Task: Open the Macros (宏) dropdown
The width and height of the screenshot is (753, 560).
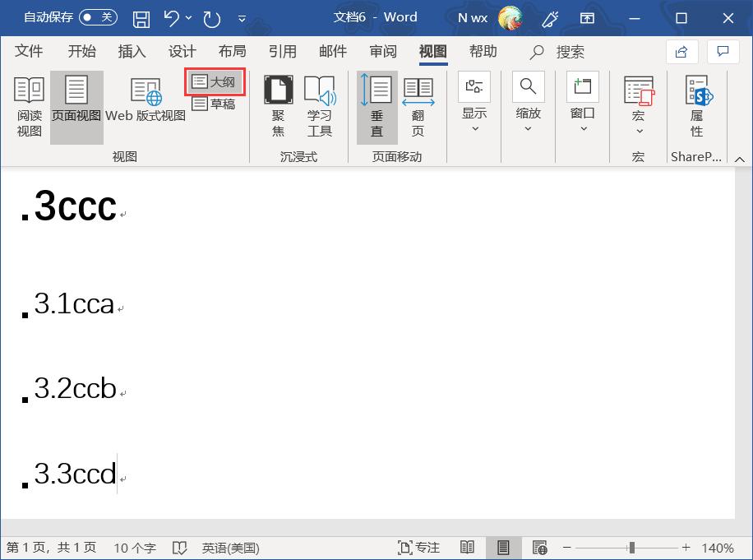Action: click(638, 107)
